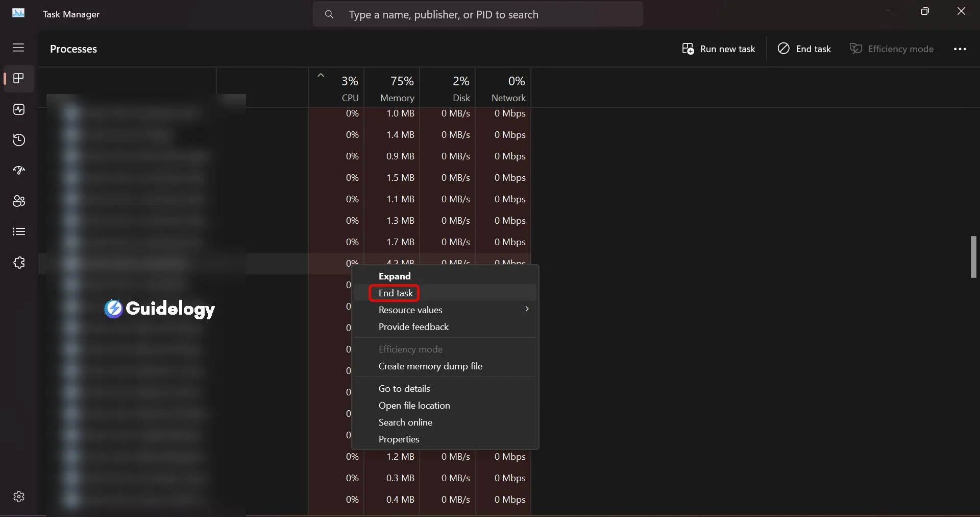Screen dimensions: 980x517
Task: Open the Resource values submenu
Action: point(445,310)
